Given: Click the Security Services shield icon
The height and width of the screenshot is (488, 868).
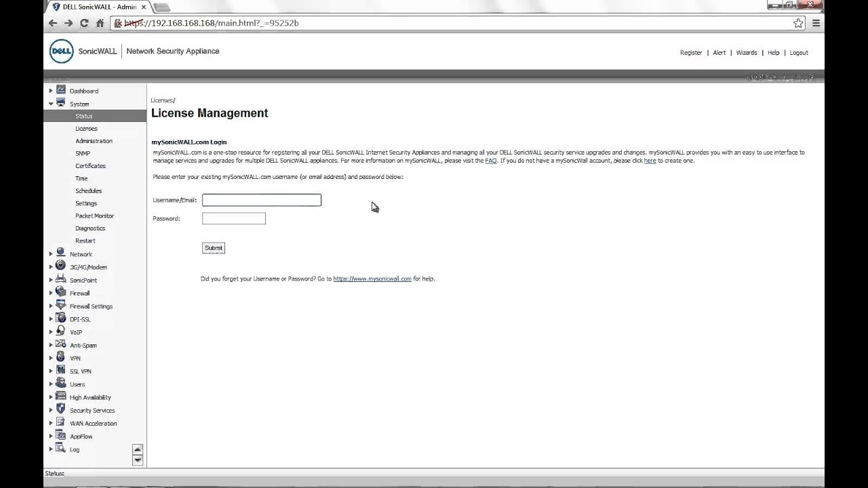Looking at the screenshot, I should tap(60, 410).
